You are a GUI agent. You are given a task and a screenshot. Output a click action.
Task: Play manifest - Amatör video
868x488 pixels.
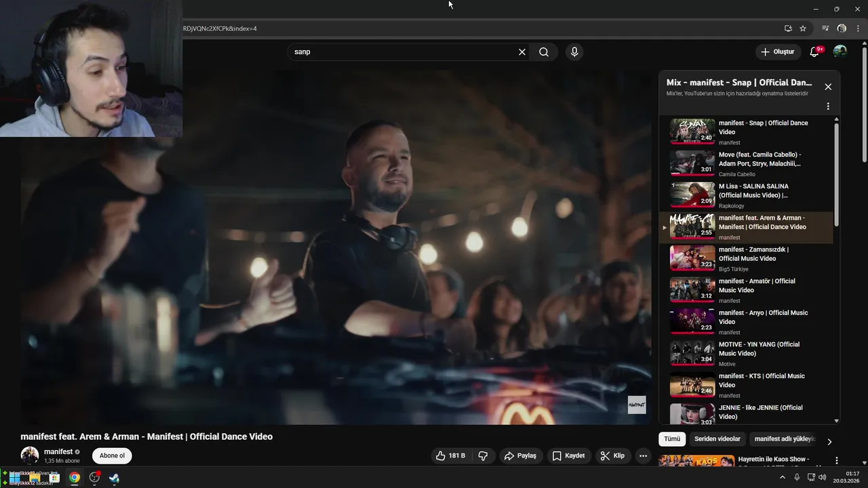click(746, 290)
